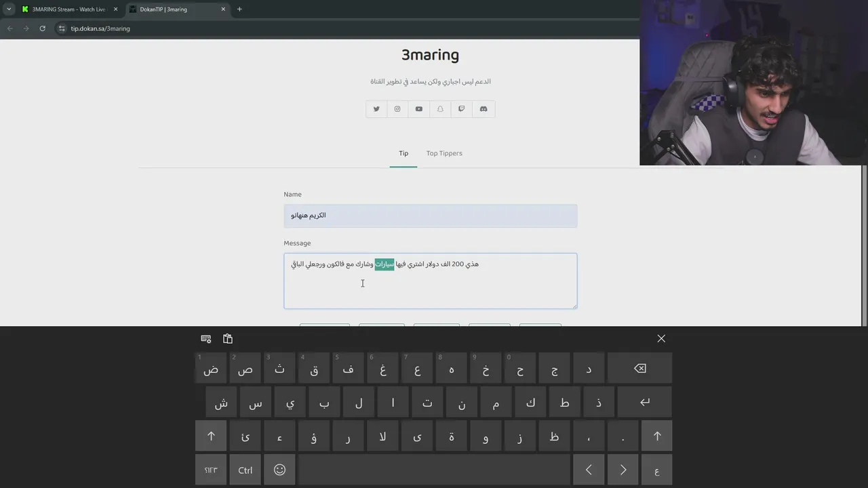This screenshot has width=868, height=488.
Task: Switch to the Top Tippers tab
Action: [x=444, y=153]
